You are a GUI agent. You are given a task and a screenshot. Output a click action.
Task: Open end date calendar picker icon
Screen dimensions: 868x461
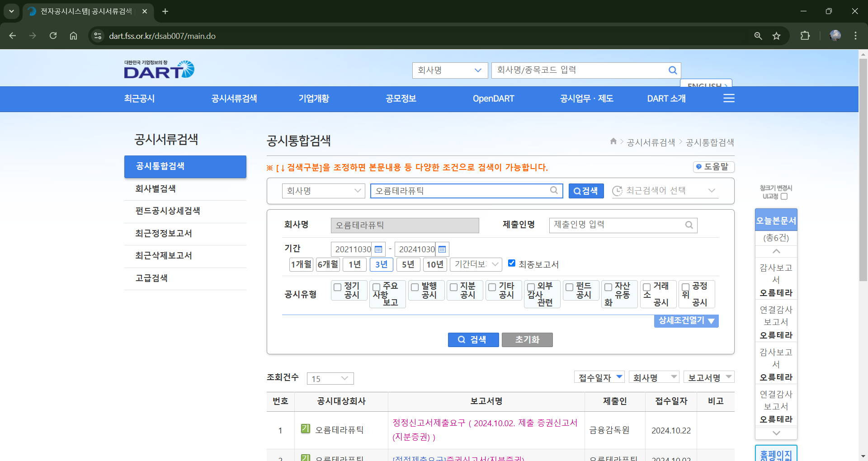442,249
